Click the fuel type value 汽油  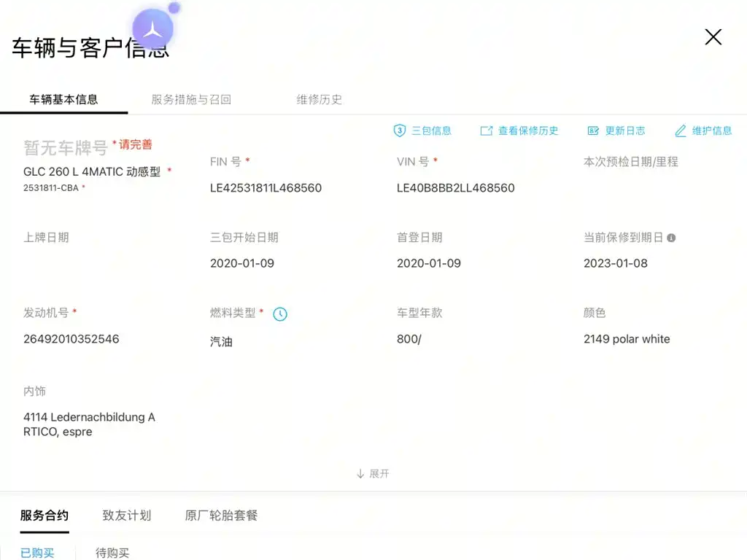click(x=221, y=342)
